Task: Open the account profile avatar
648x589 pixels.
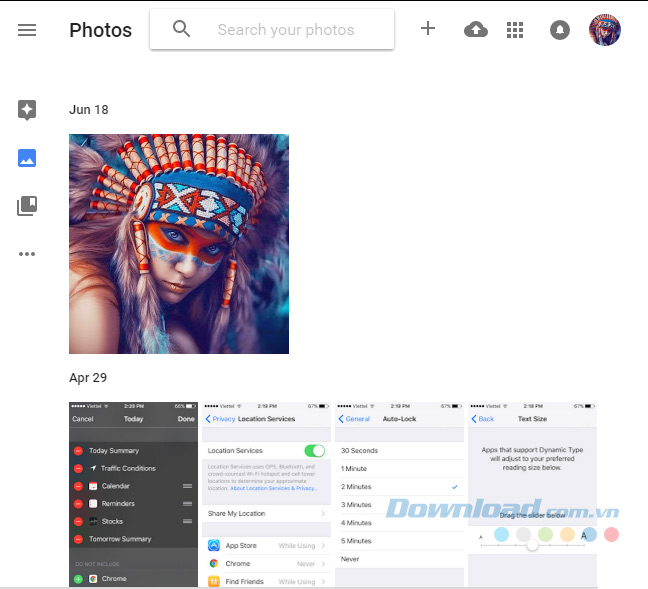Action: coord(605,30)
